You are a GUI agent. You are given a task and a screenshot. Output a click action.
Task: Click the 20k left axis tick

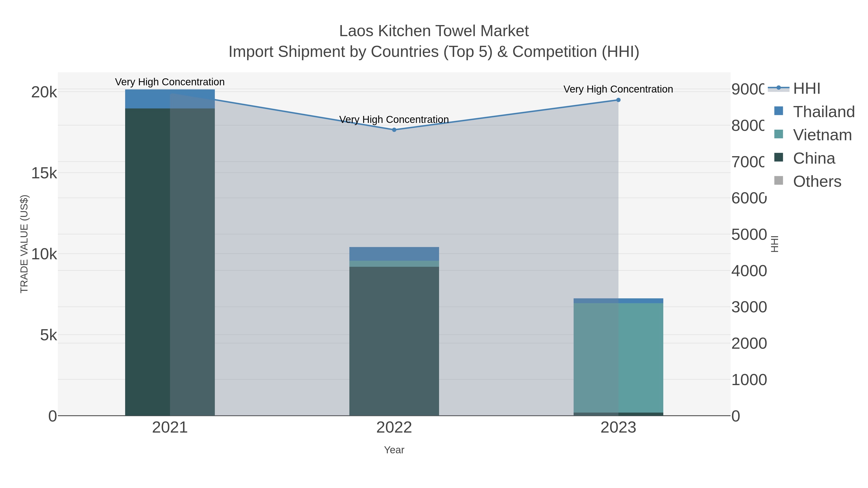44,92
